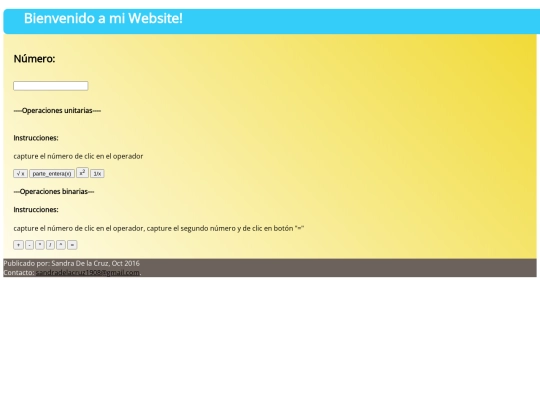Click the 'Número:' label
Viewport: 540px width, 405px height.
(x=34, y=59)
